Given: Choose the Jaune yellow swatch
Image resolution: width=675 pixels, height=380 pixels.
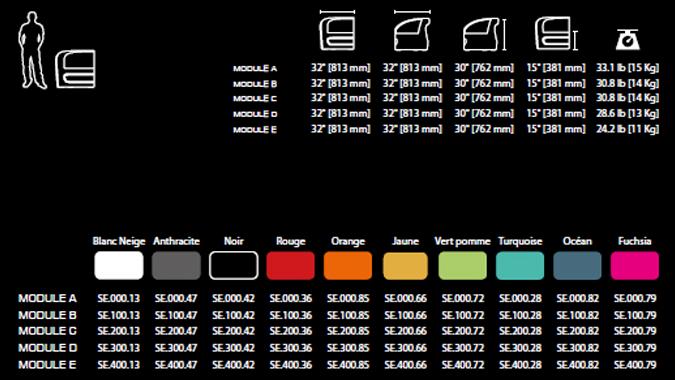Looking at the screenshot, I should tap(405, 266).
